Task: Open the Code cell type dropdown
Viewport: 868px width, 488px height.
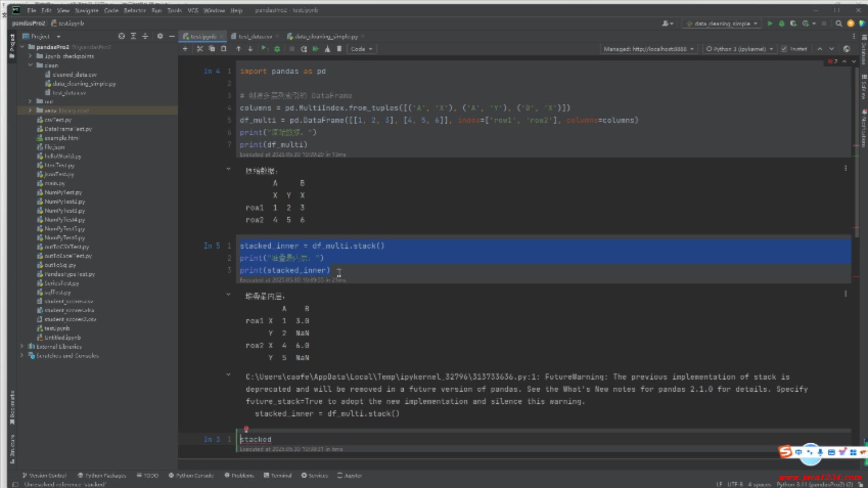Action: click(361, 49)
